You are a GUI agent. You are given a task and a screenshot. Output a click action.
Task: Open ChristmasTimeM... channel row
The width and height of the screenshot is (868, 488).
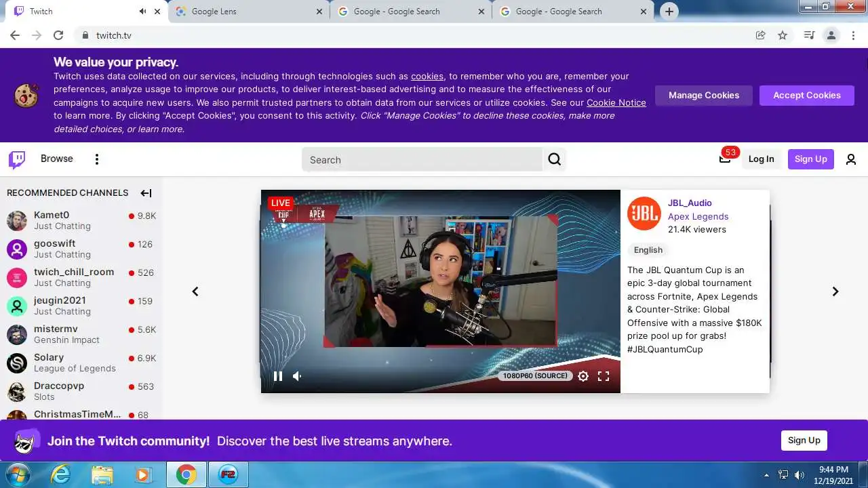coord(81,413)
